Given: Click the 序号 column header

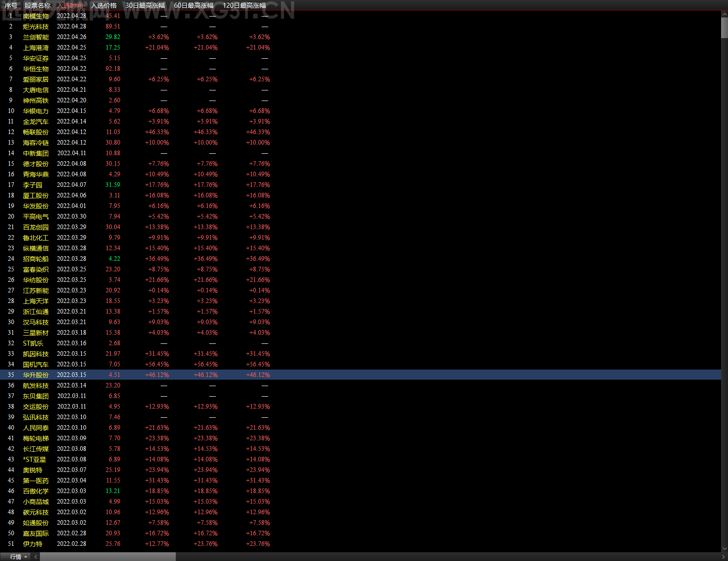Looking at the screenshot, I should coord(11,6).
